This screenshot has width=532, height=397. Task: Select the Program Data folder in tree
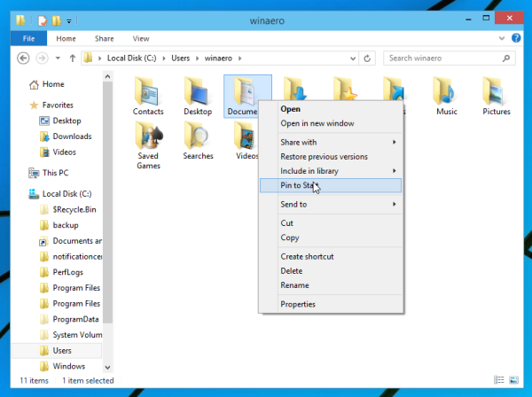tap(76, 318)
